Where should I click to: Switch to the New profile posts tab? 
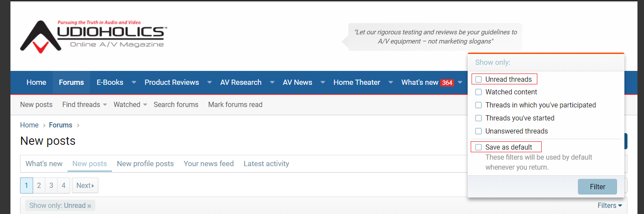tap(145, 164)
